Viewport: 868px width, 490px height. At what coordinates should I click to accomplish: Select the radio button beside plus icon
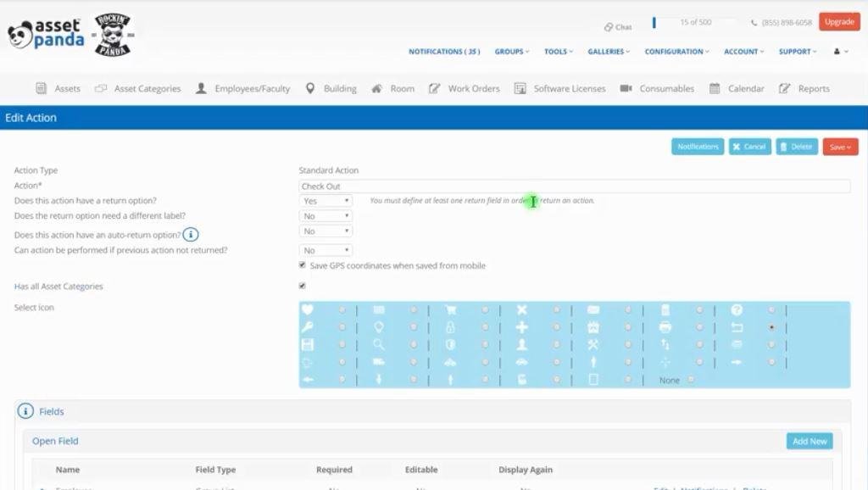[x=556, y=327]
